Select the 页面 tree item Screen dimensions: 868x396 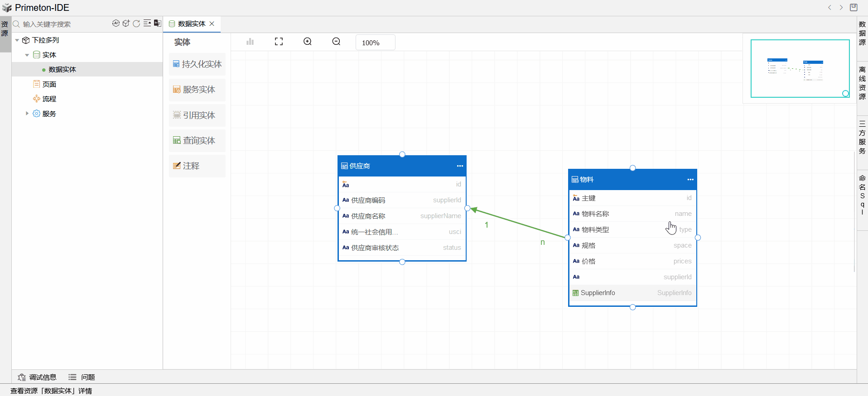click(49, 84)
